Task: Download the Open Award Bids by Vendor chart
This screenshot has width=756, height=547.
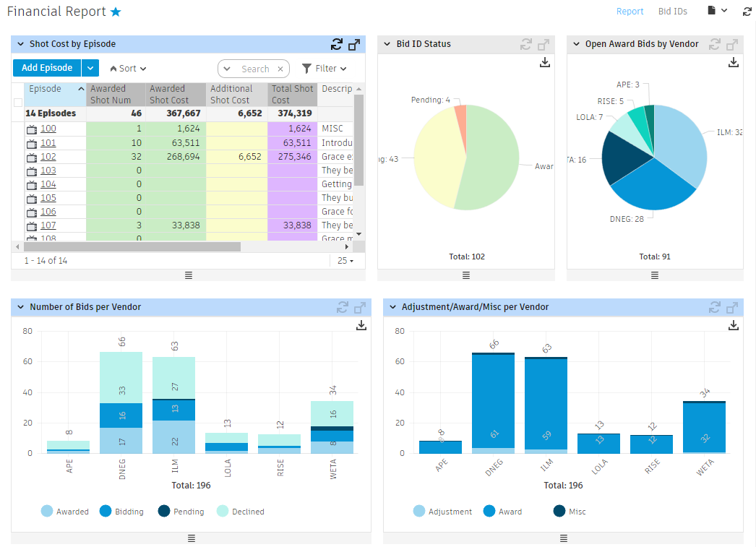Action: point(734,63)
